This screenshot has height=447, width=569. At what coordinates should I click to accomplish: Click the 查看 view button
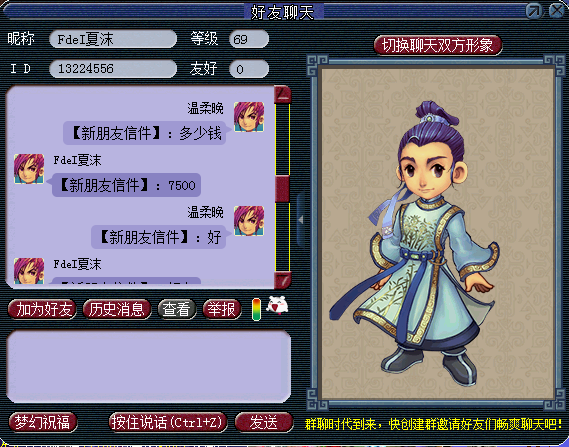click(x=177, y=309)
